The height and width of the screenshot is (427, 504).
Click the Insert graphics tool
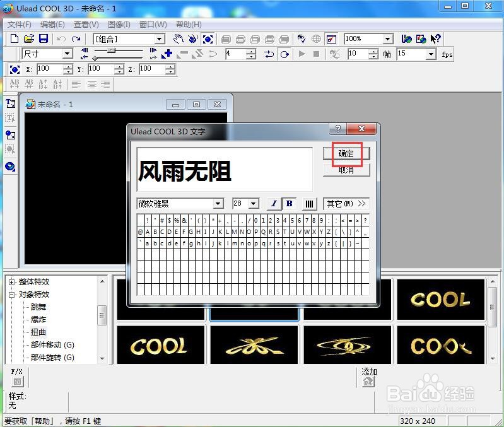(10, 135)
